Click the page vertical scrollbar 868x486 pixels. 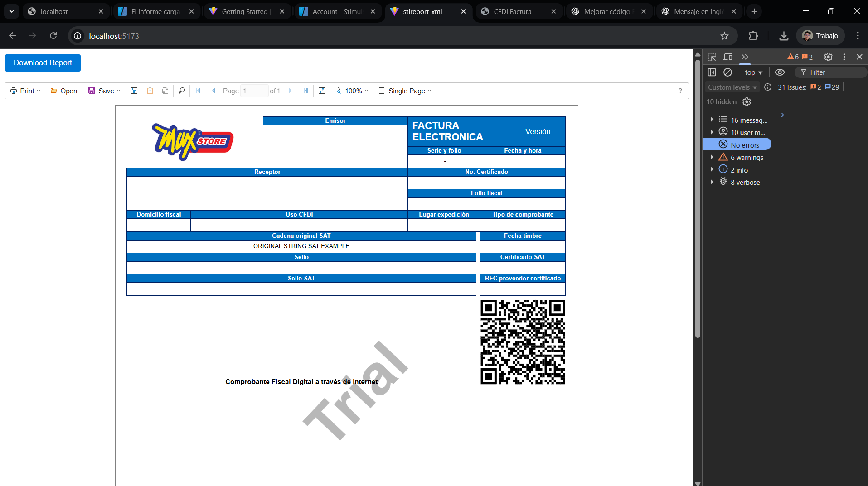[x=698, y=199]
